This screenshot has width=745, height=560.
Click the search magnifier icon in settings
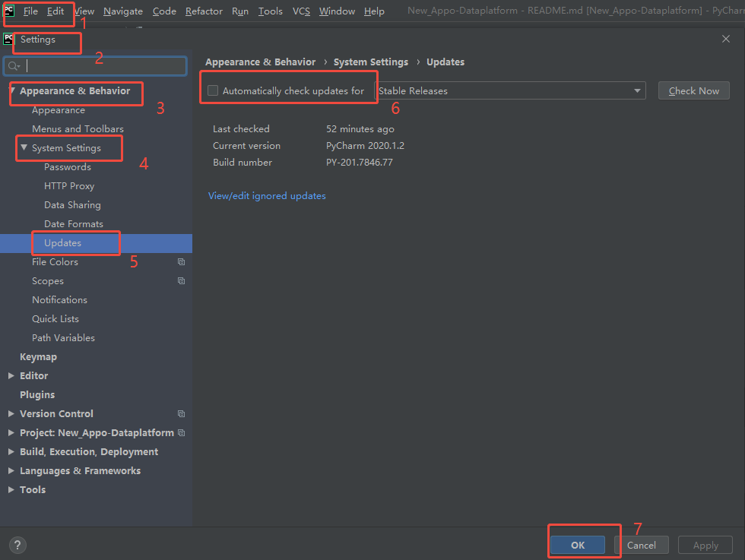click(14, 67)
